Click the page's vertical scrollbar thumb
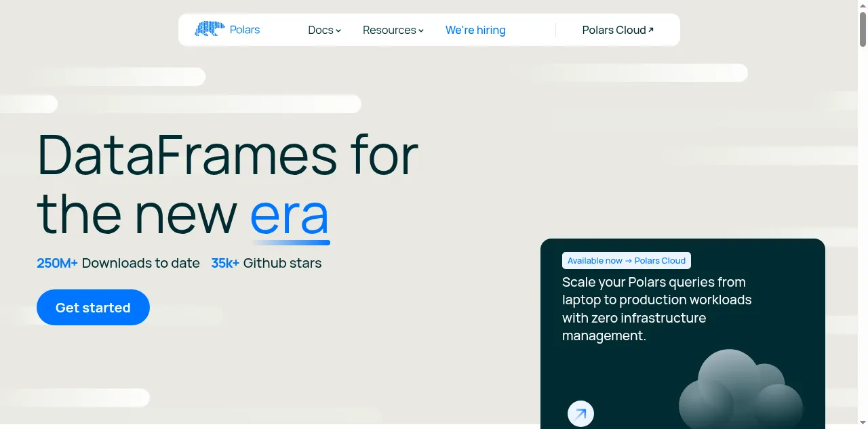 (x=863, y=29)
